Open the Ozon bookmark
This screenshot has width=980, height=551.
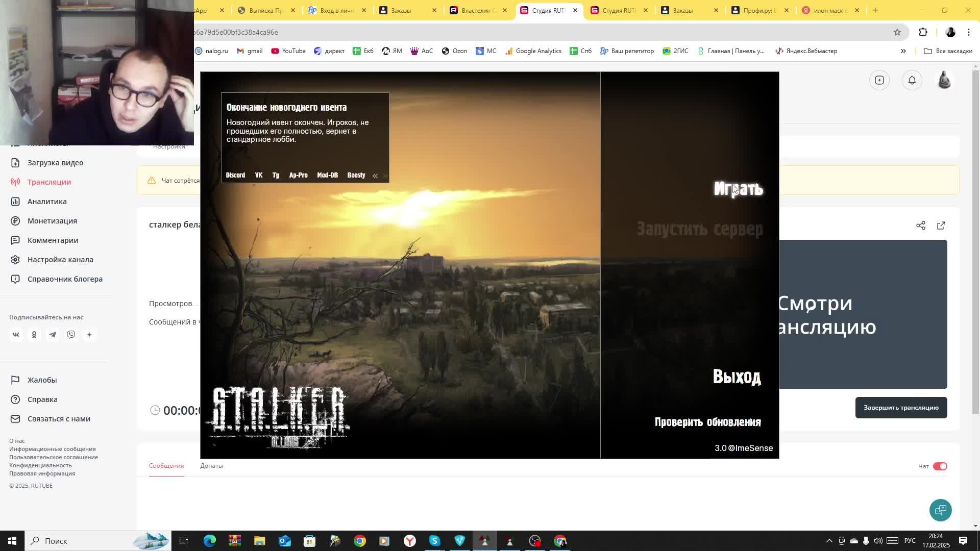tap(454, 51)
